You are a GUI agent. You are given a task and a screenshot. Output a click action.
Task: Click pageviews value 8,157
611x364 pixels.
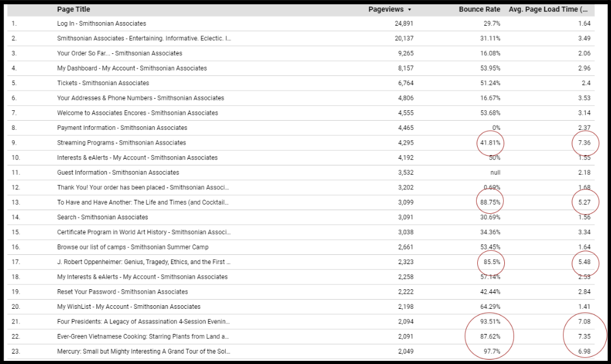405,68
